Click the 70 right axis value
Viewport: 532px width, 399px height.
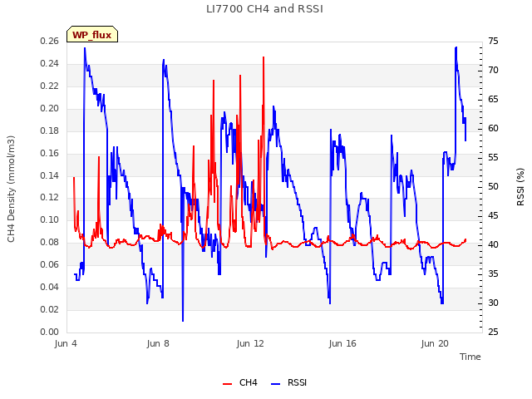(x=493, y=70)
